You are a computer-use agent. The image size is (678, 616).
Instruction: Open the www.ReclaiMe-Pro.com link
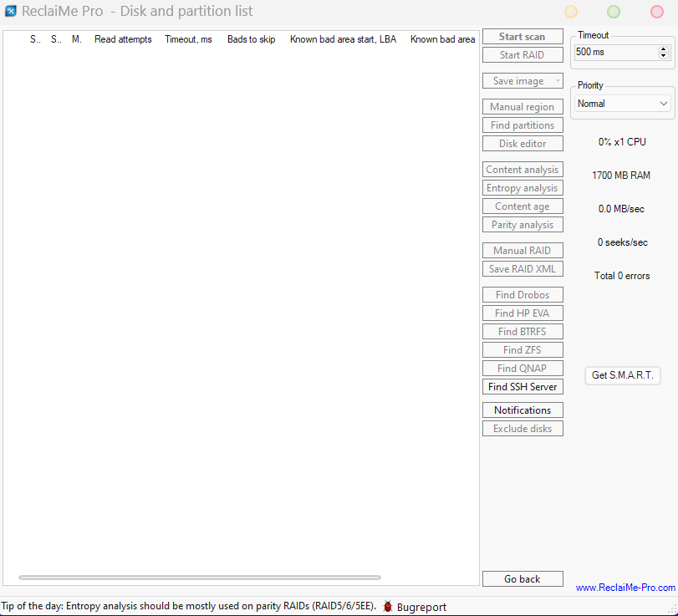tap(625, 588)
